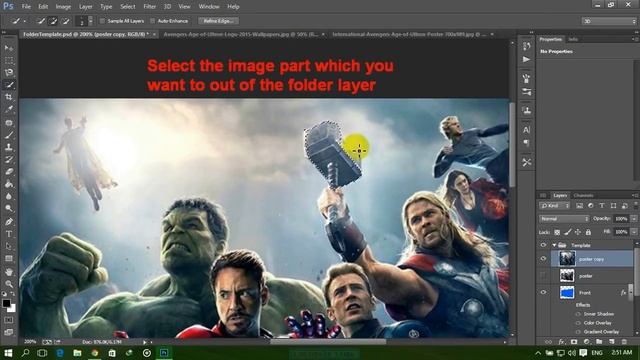
Task: Click the Add layer mask icon
Action: [574, 342]
